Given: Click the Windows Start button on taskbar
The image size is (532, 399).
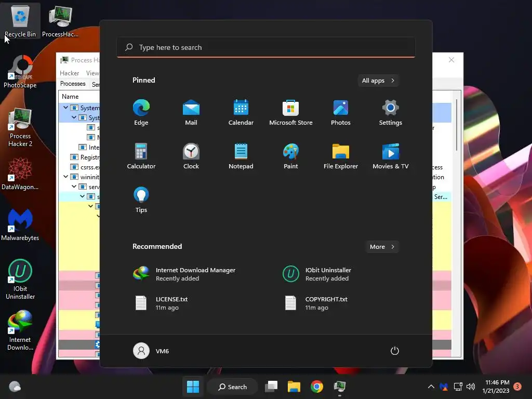Looking at the screenshot, I should [193, 387].
